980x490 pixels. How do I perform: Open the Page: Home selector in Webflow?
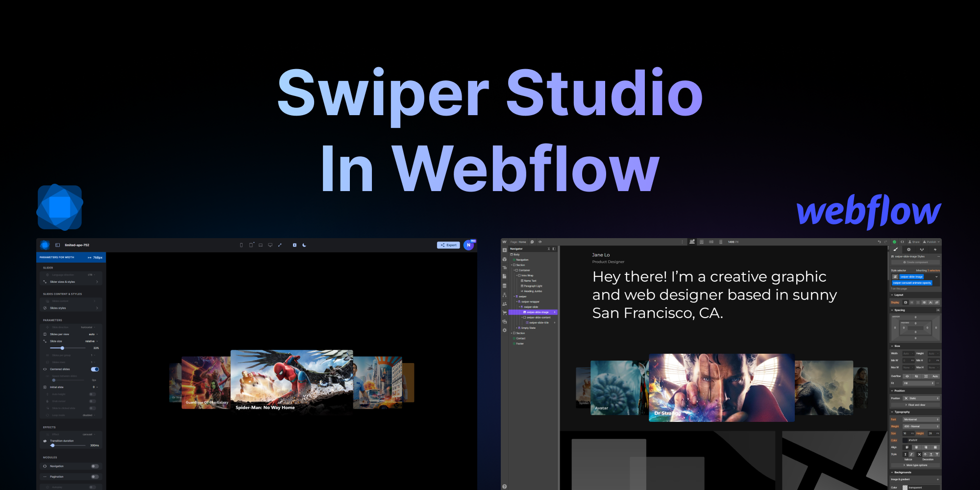tap(518, 242)
